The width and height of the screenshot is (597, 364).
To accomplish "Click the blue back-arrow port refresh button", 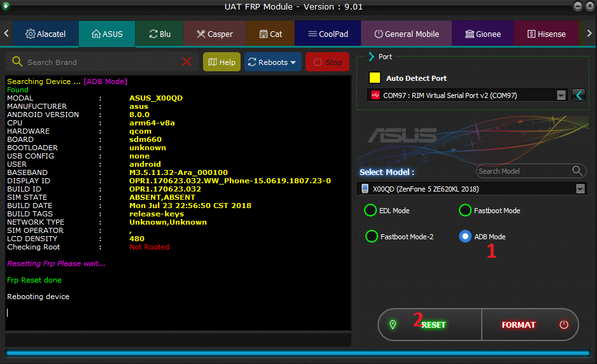I will click(579, 95).
